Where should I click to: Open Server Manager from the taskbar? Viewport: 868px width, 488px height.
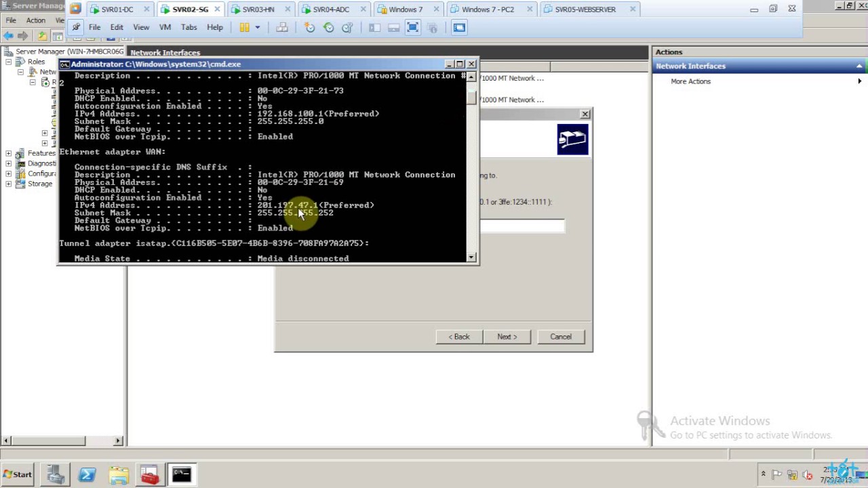[x=56, y=474]
